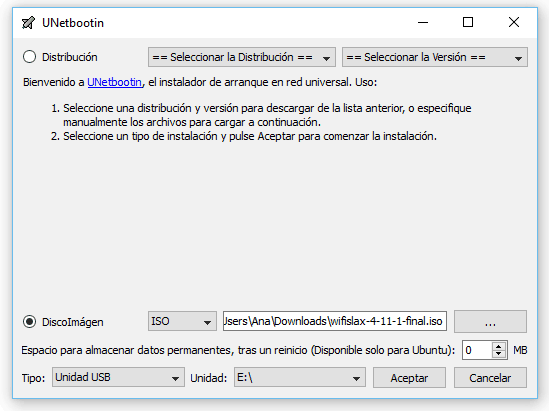Click the 'MB' unit label

[x=520, y=350]
